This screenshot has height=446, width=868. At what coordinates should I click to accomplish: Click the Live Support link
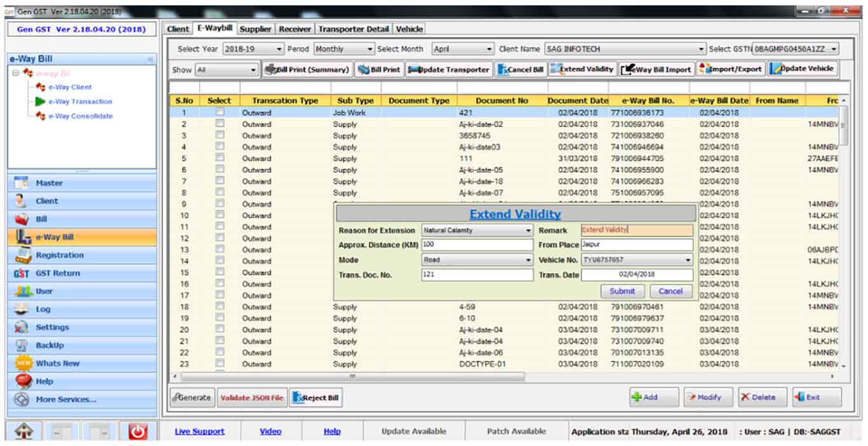200,431
